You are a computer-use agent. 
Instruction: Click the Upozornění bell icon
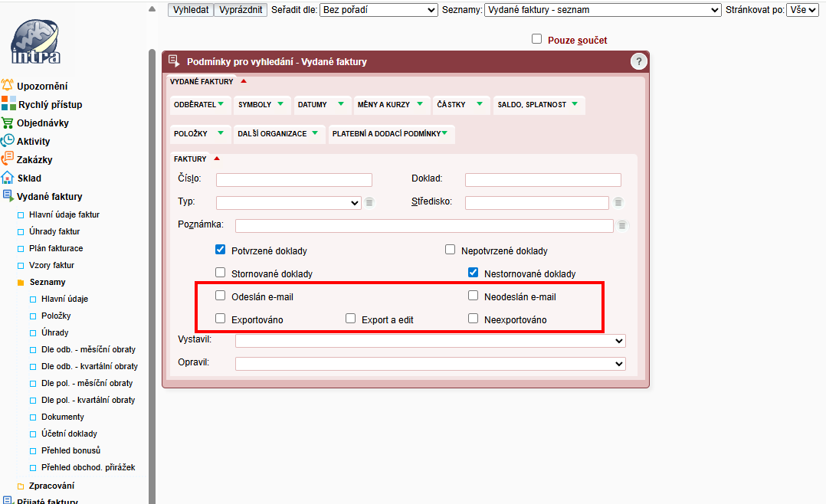pos(8,86)
